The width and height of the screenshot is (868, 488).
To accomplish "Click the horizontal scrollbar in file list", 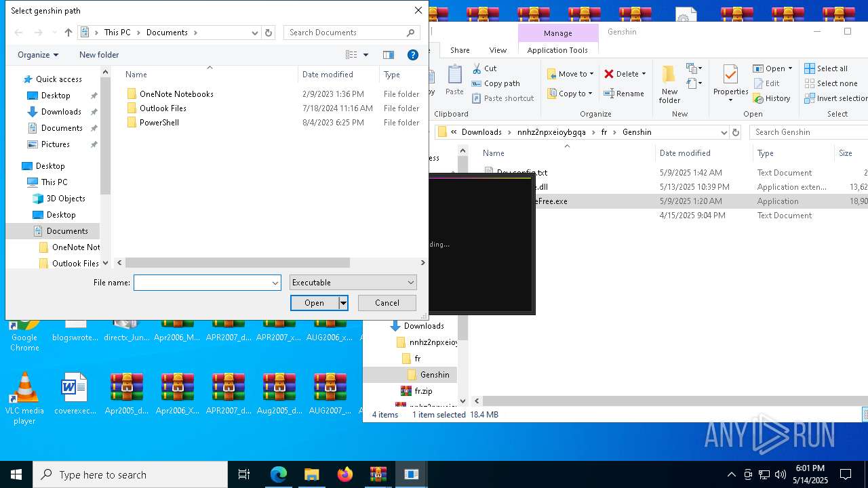I will click(x=237, y=262).
